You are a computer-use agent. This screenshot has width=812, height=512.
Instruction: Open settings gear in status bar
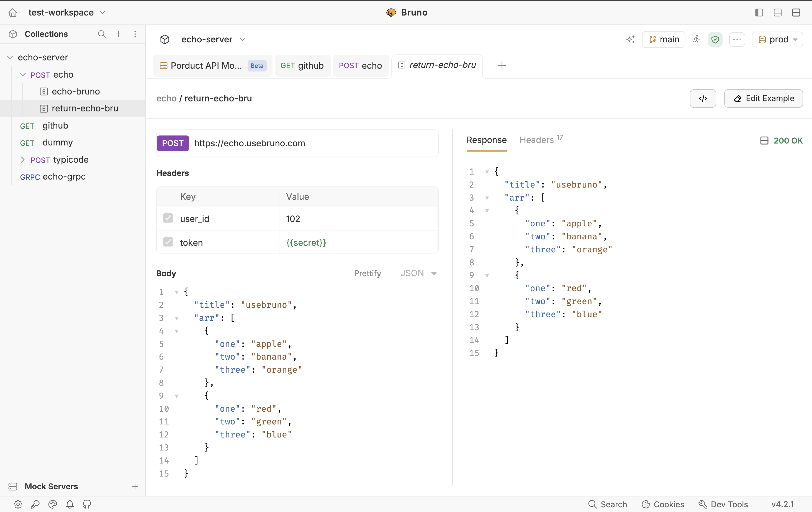18,504
